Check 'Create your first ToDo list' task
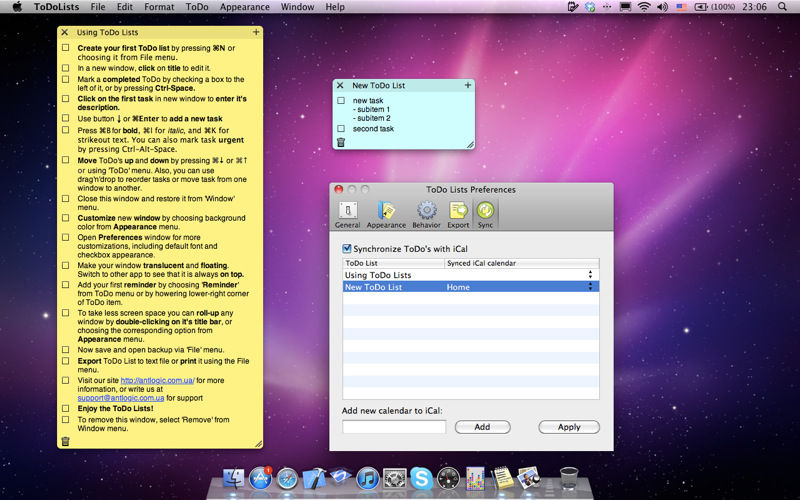 pyautogui.click(x=66, y=47)
